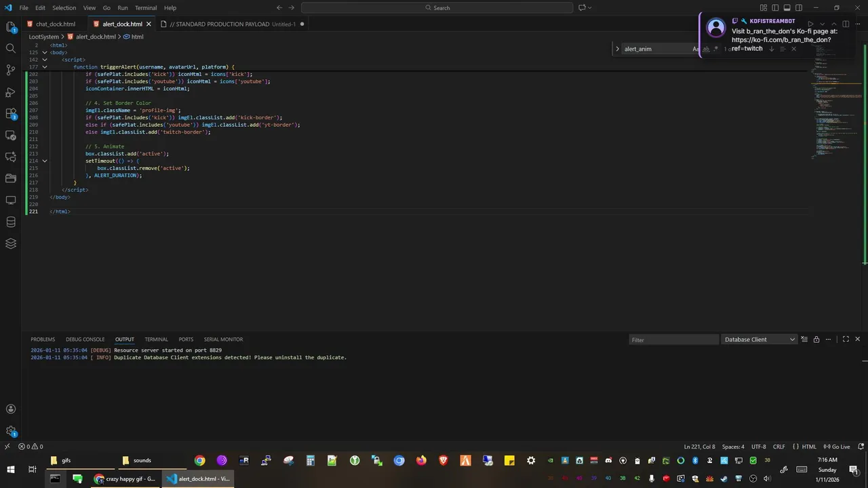Expand the Replace field in find widget
Image resolution: width=868 pixels, height=488 pixels.
(617, 49)
